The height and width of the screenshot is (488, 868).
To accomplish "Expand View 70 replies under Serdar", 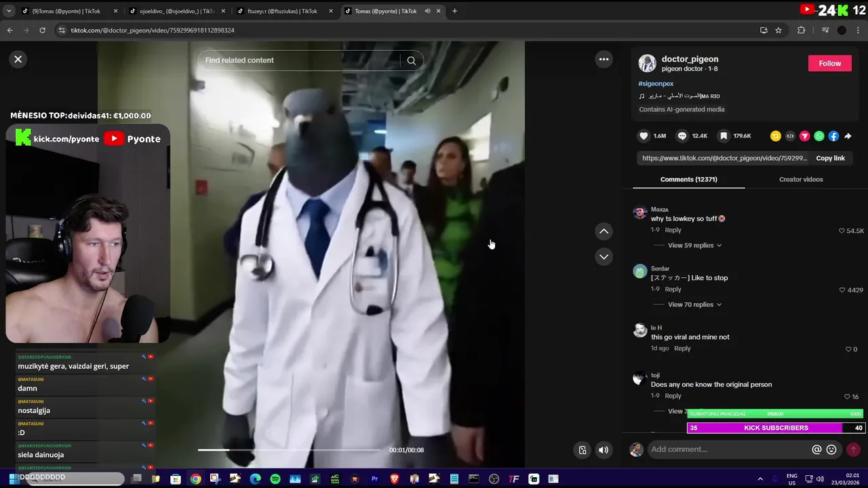I will (694, 304).
